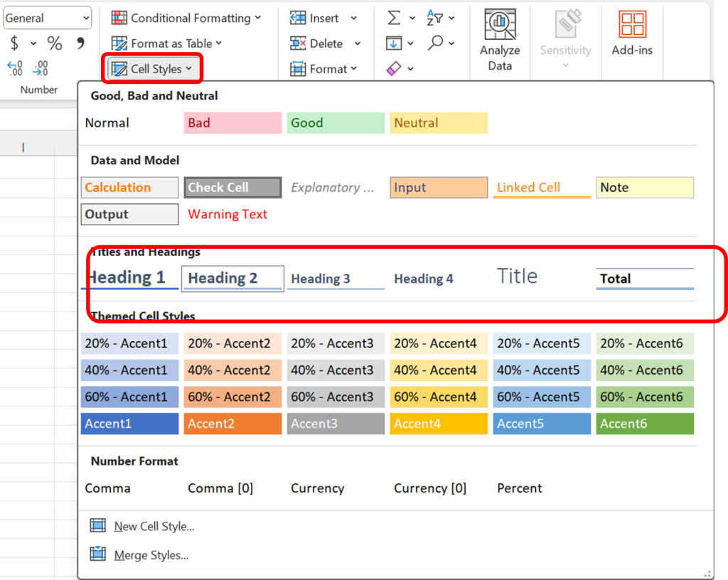Apply the Heading 3 style
Viewport: 728px width, 580px height.
[336, 279]
